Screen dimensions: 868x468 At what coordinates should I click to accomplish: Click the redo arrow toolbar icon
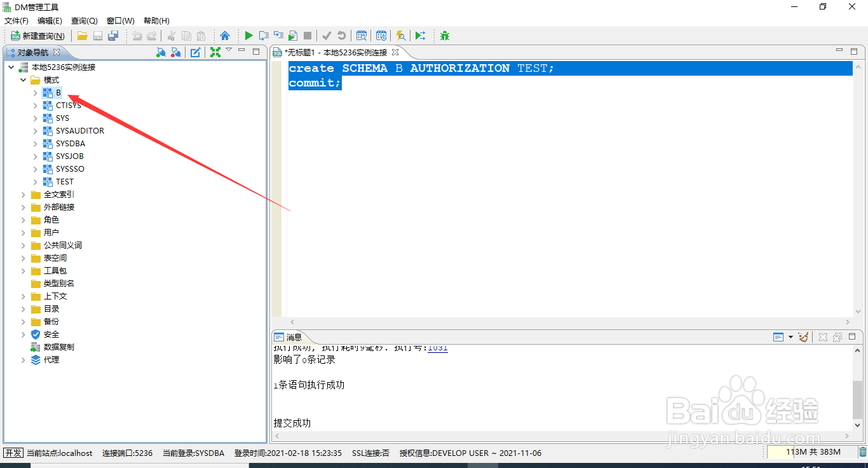pyautogui.click(x=152, y=36)
